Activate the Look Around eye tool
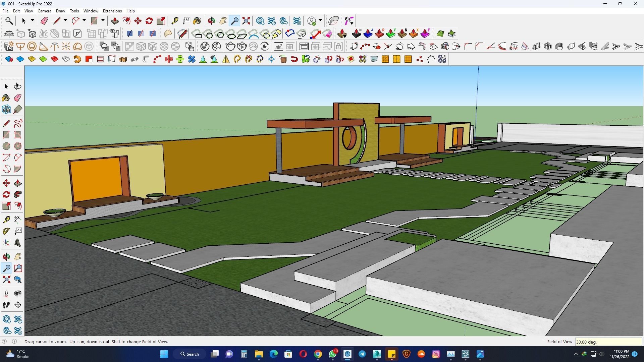Viewport: 644px width, 362px height. click(x=18, y=294)
